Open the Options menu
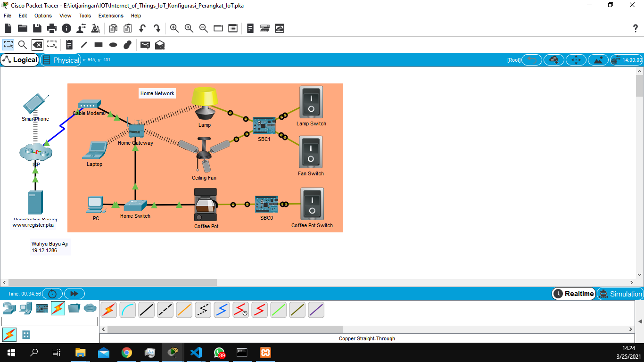This screenshot has height=362, width=644. tap(43, 16)
